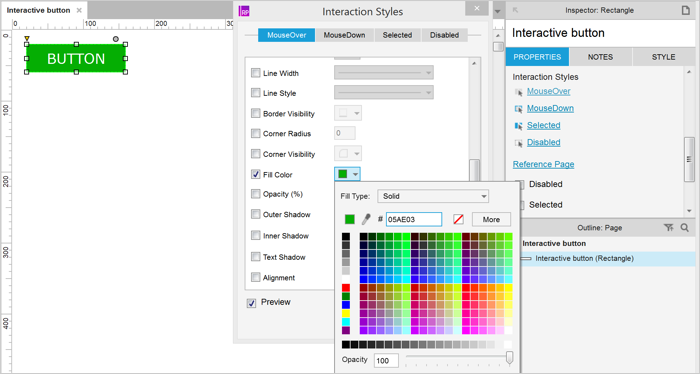Open the NOTES tab in Inspector
The width and height of the screenshot is (700, 374).
click(600, 57)
